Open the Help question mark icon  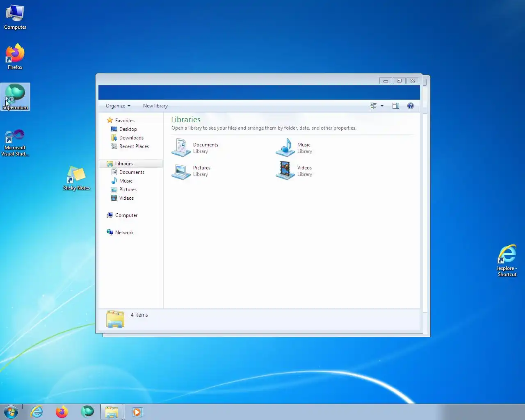pos(411,106)
